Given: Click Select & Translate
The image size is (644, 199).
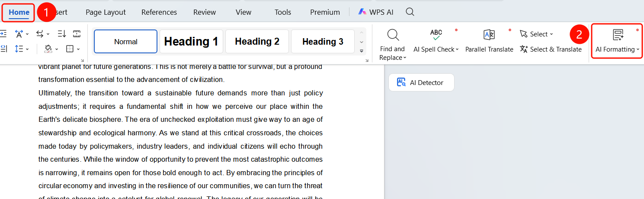Looking at the screenshot, I should coord(551,49).
